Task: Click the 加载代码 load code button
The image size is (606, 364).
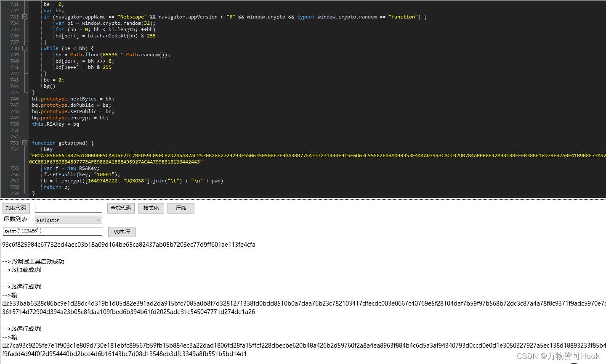Action: point(16,208)
